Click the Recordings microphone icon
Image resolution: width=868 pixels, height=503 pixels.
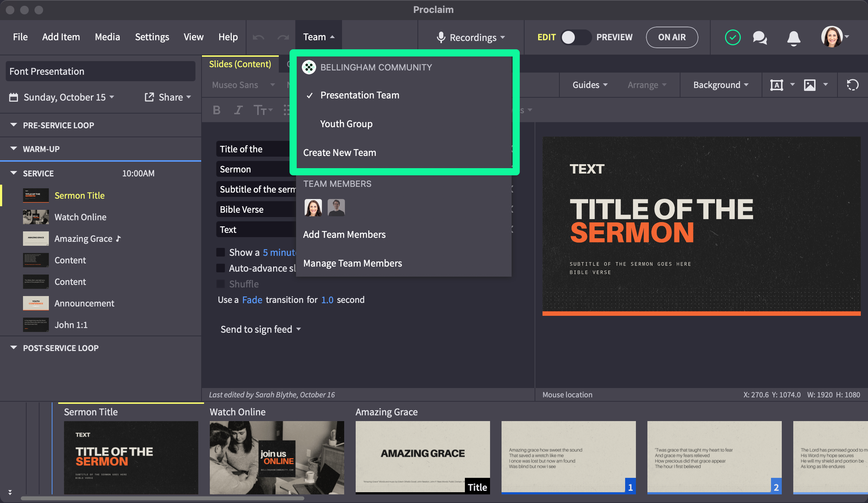click(441, 37)
